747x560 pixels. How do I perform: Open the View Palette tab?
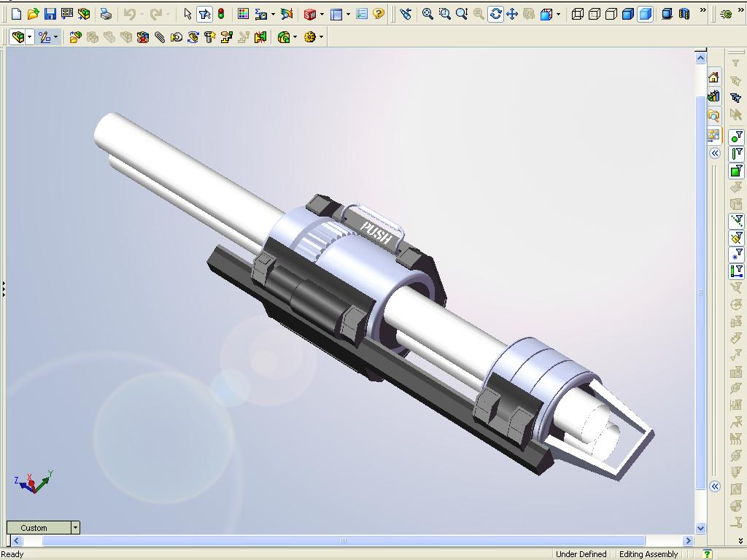coord(713,135)
